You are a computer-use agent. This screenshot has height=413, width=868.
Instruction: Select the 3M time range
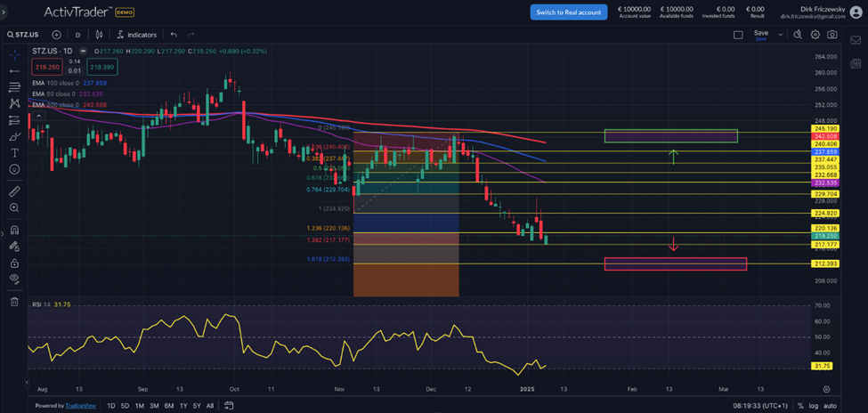[x=154, y=406]
